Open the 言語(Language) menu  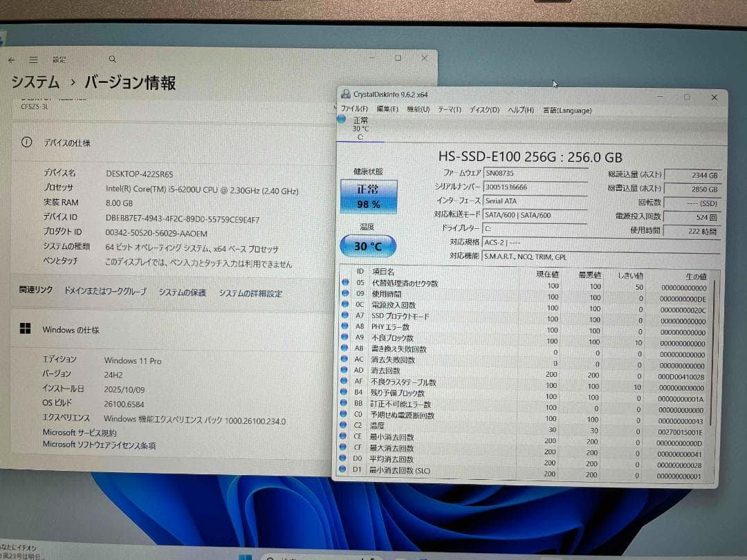click(x=569, y=110)
